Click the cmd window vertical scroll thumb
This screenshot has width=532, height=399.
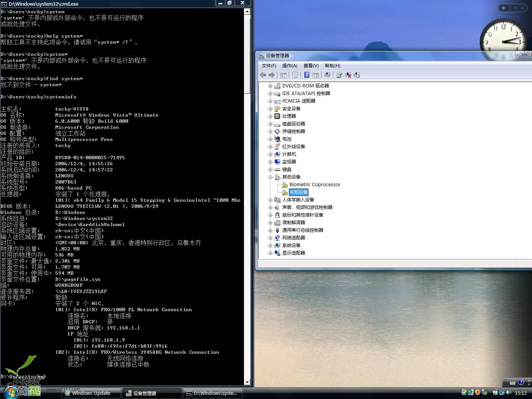pos(247,54)
